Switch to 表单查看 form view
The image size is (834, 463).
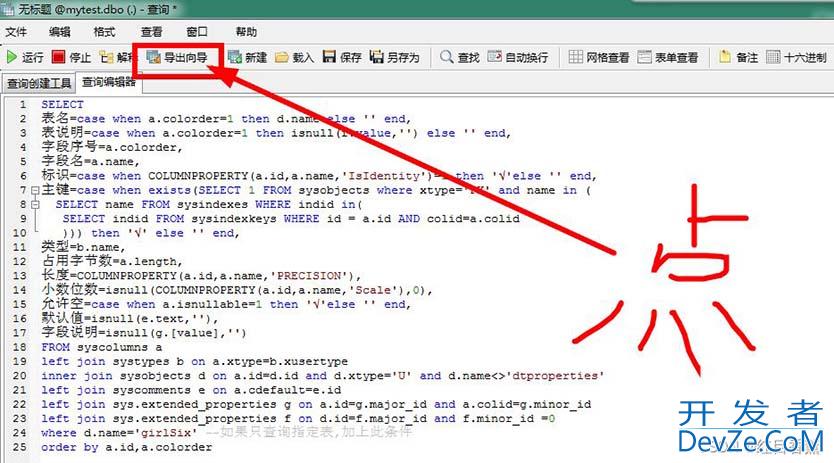coord(668,57)
